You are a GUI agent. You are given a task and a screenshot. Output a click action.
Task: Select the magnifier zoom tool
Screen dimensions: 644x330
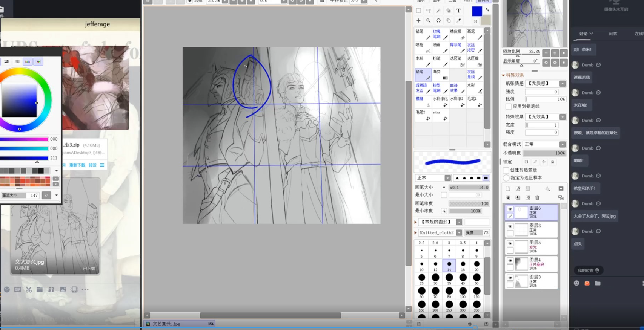(x=428, y=21)
